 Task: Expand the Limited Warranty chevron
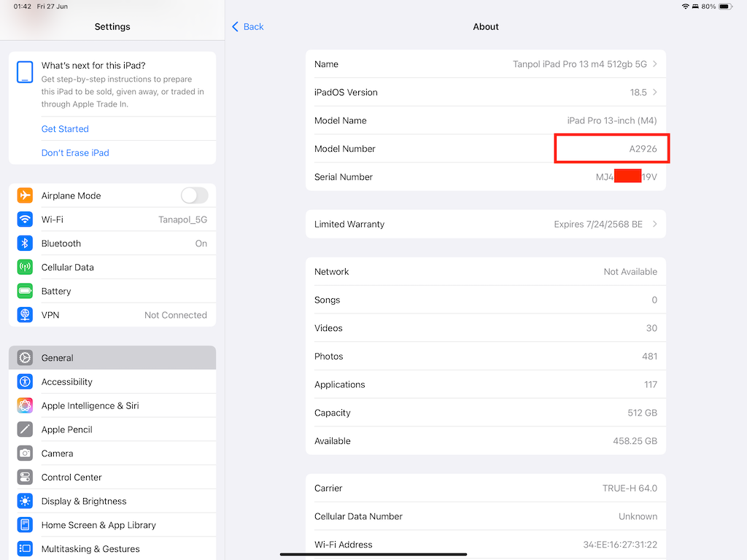pos(655,224)
